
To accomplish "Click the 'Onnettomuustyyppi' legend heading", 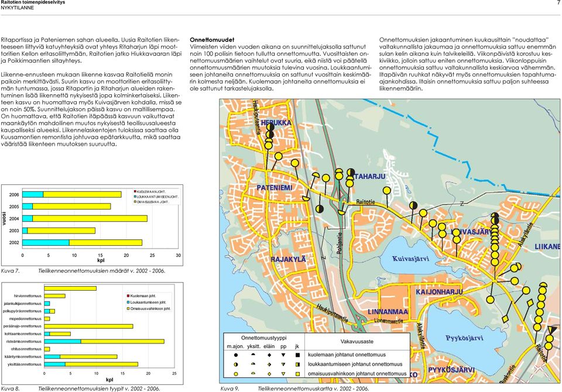I will [x=264, y=338].
